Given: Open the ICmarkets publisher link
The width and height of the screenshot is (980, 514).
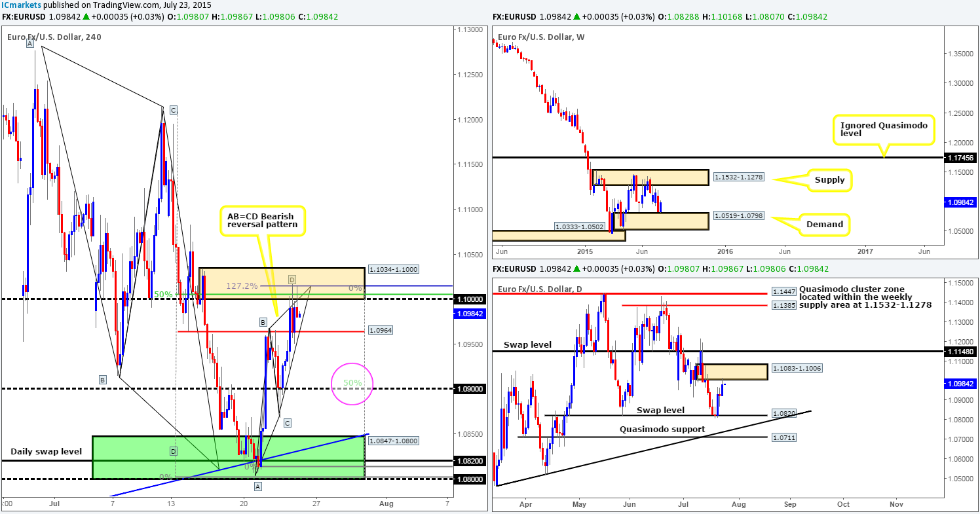Looking at the screenshot, I should (x=20, y=5).
